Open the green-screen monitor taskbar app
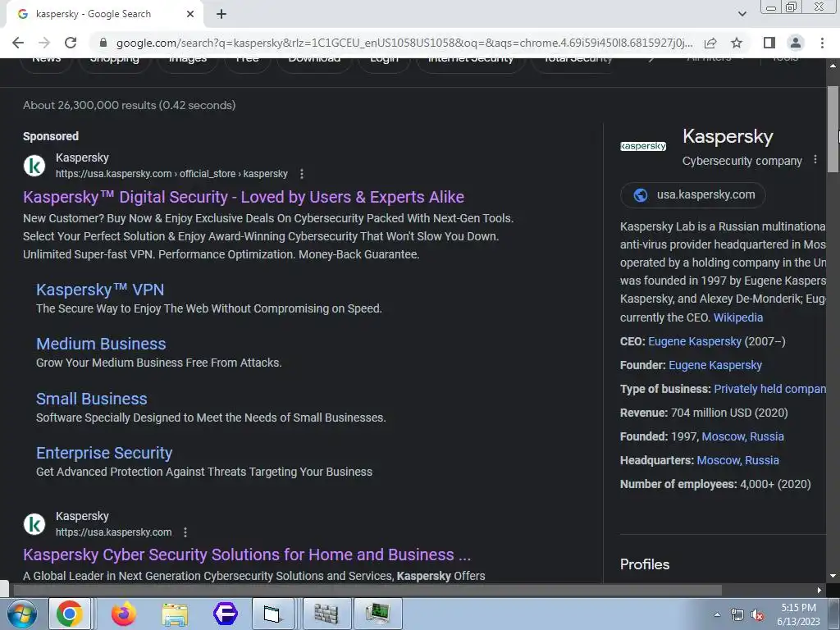The image size is (840, 630). coord(377,614)
